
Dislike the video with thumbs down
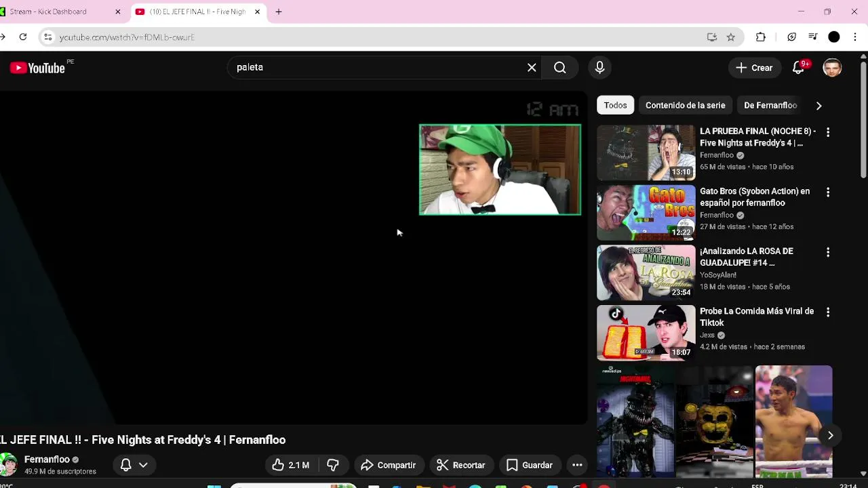[x=332, y=465]
